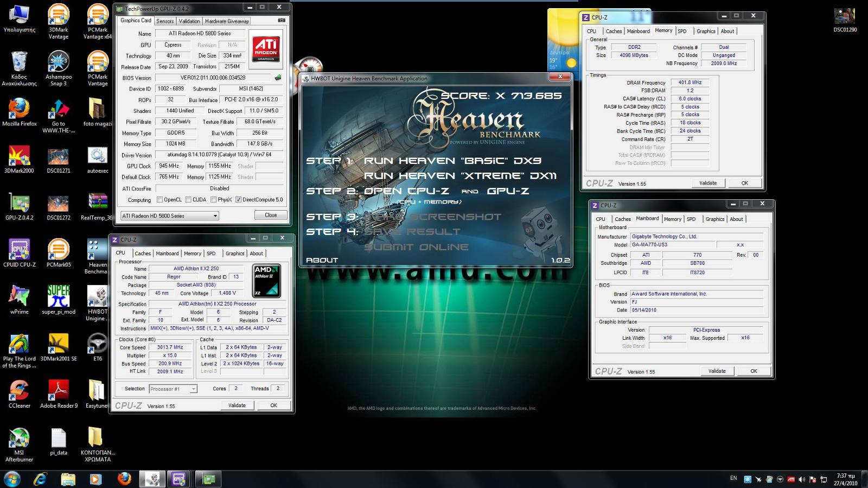Screen dimensions: 868x488
Task: Open the DSC01271 image on the desktop
Action: tap(59, 160)
